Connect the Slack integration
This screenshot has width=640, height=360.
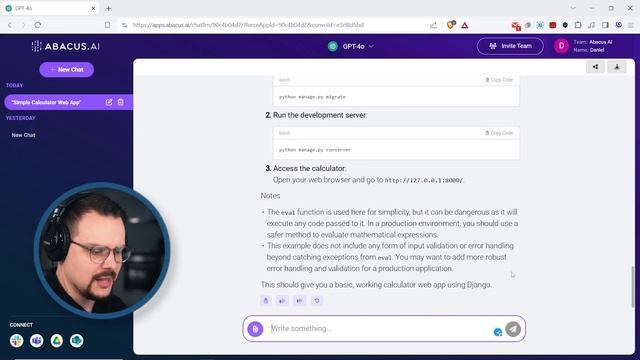click(17, 340)
